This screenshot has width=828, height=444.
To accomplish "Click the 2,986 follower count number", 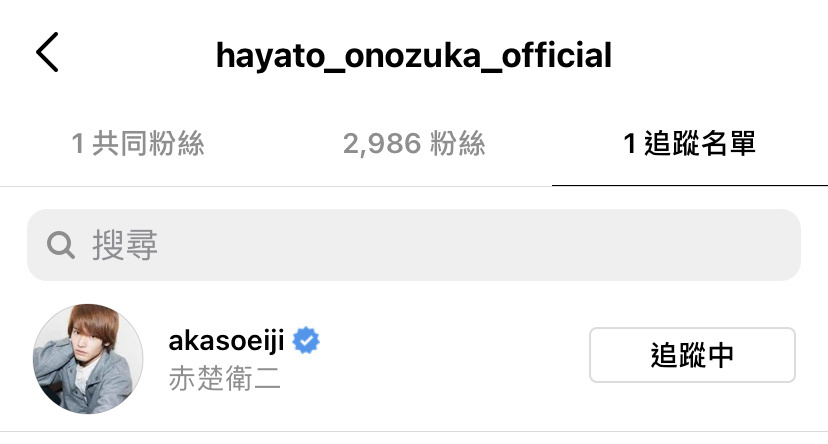I will pyautogui.click(x=382, y=144).
